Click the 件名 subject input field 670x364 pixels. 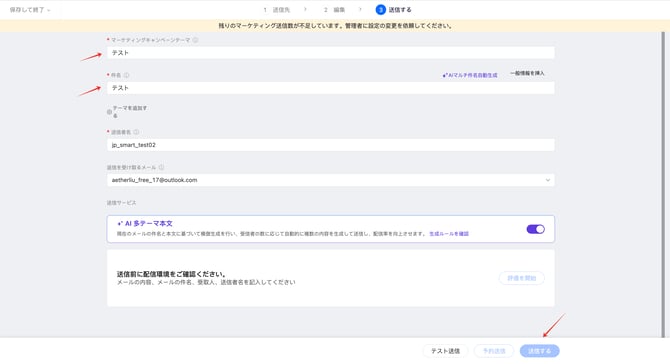click(330, 88)
